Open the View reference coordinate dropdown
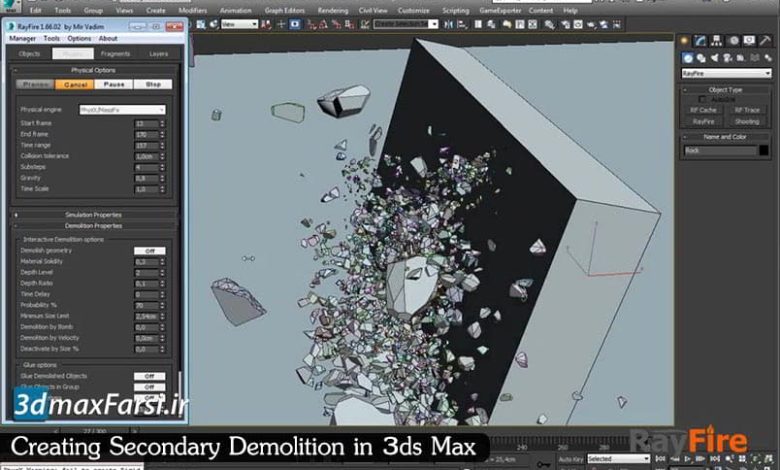Image resolution: width=780 pixels, height=470 pixels. [239, 24]
